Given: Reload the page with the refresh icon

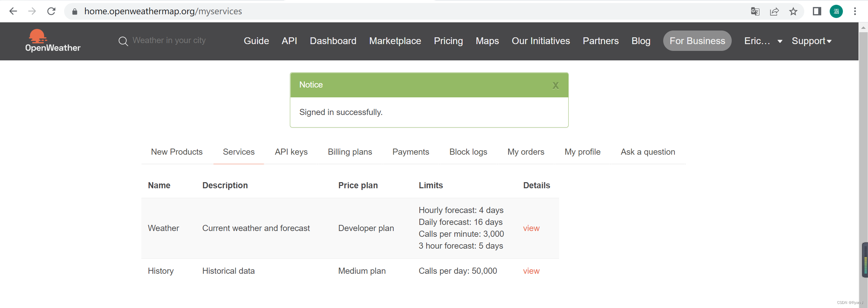Looking at the screenshot, I should tap(51, 11).
